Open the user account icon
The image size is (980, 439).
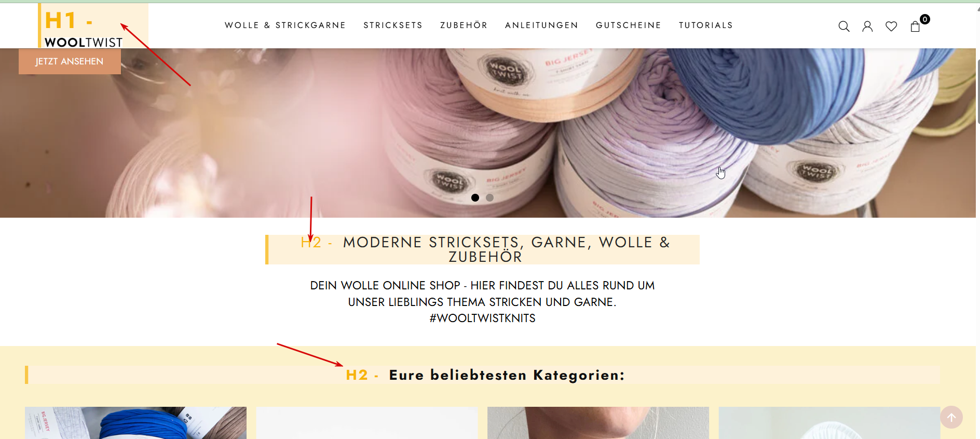point(867,26)
